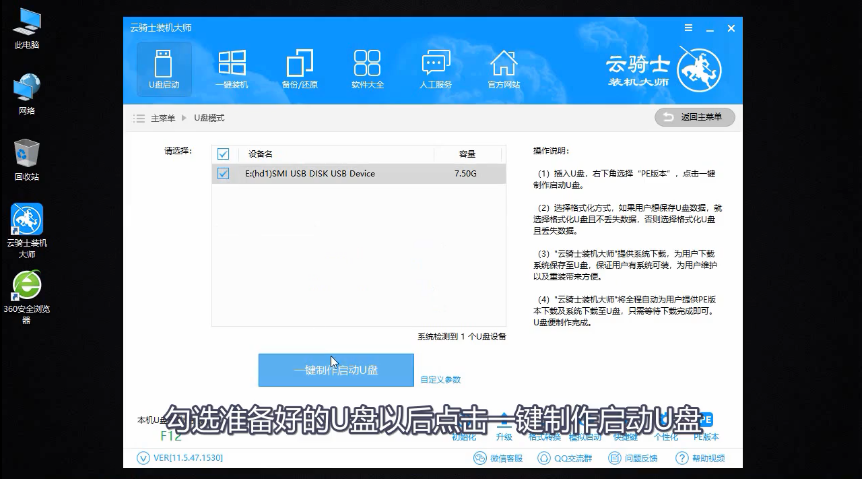
Task: Open QQ交流群 link
Action: pyautogui.click(x=565, y=458)
